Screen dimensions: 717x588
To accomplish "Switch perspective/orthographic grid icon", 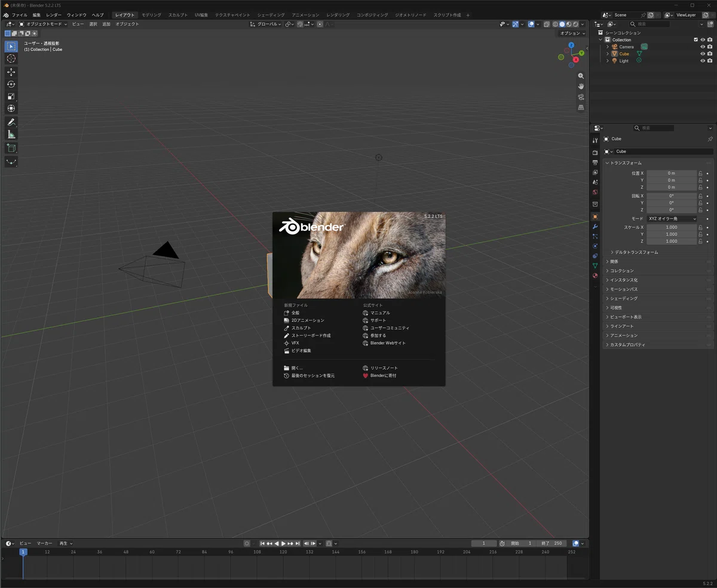I will click(581, 108).
